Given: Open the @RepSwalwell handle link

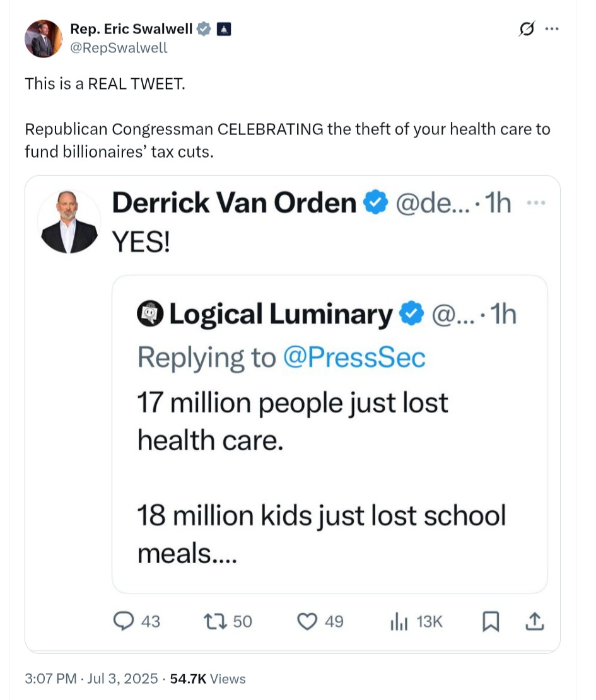Looking at the screenshot, I should pyautogui.click(x=119, y=47).
